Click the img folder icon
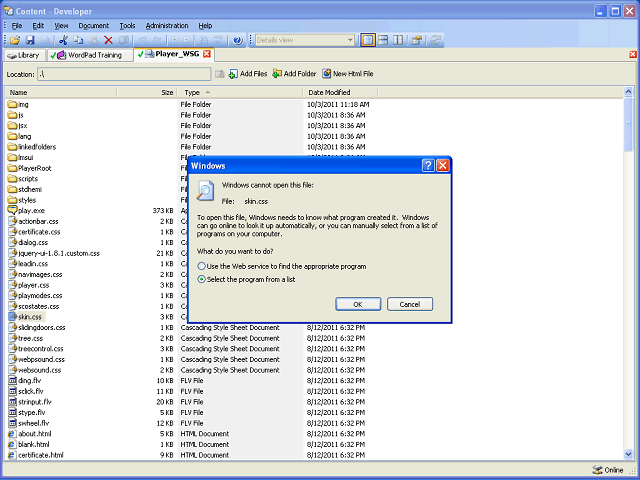 [x=12, y=104]
